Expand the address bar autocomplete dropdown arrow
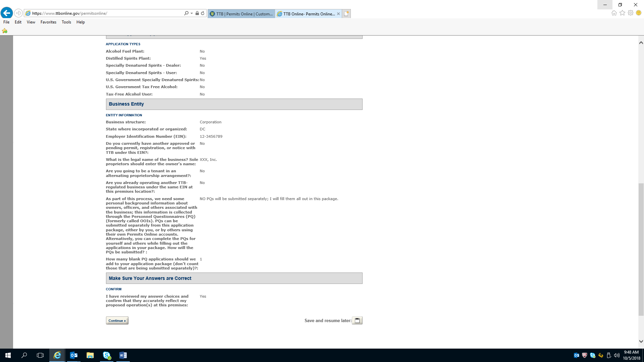The width and height of the screenshot is (644, 362). click(192, 13)
